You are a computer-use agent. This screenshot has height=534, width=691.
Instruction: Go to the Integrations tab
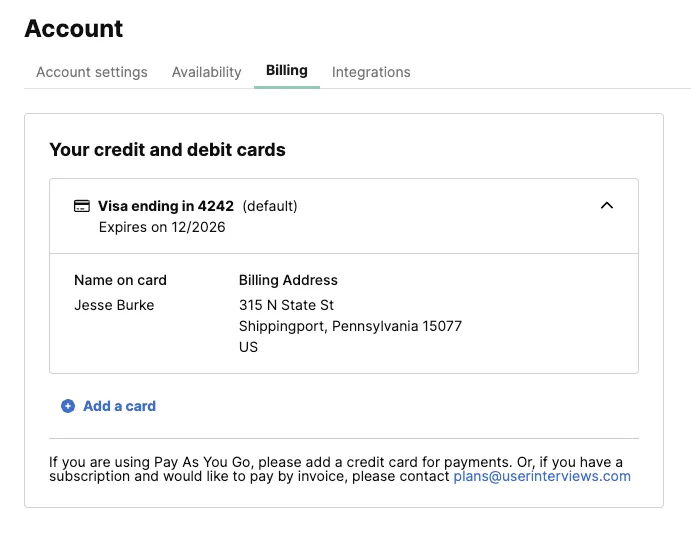371,72
